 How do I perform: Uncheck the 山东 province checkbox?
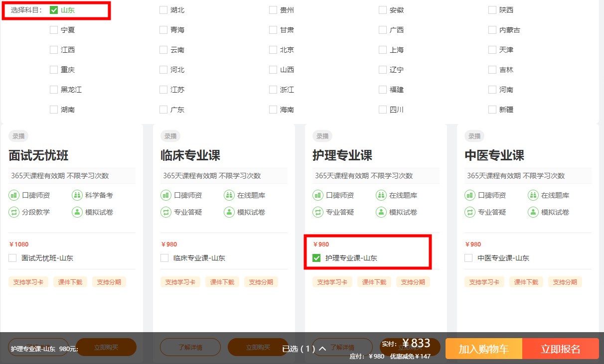[x=54, y=10]
